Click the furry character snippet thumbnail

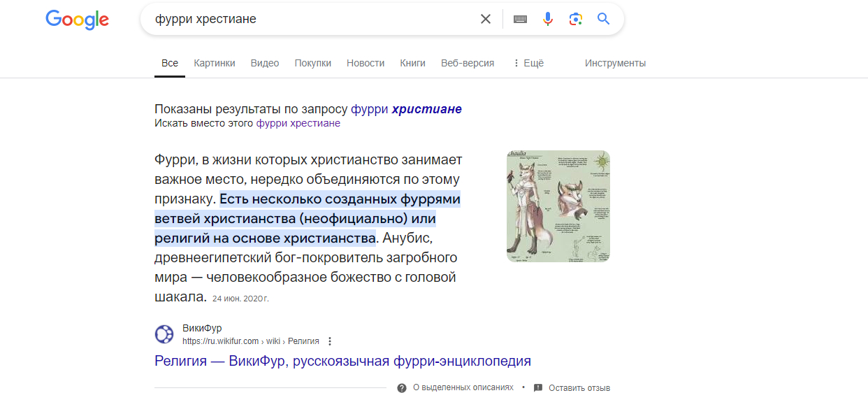558,206
